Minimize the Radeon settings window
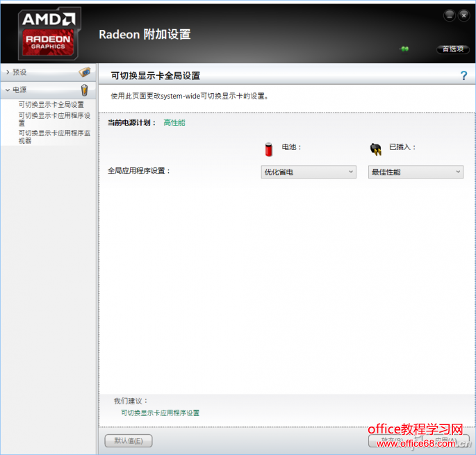 (450, 15)
